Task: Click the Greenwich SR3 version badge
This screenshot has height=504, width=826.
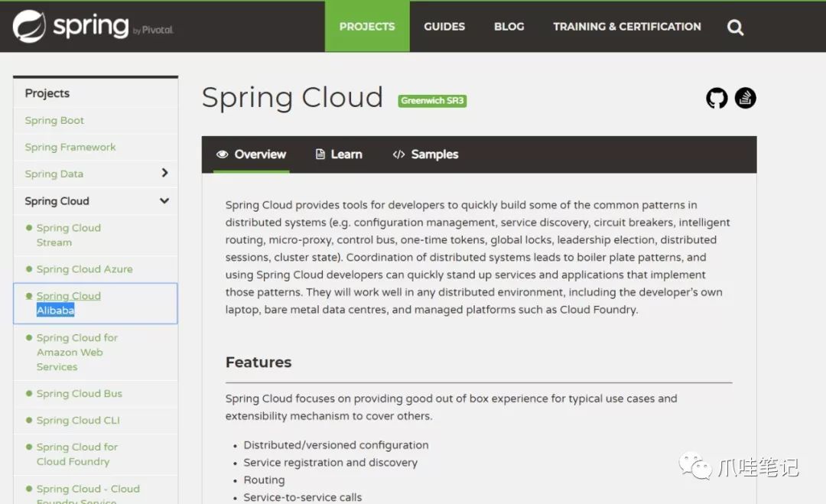Action: 432,101
